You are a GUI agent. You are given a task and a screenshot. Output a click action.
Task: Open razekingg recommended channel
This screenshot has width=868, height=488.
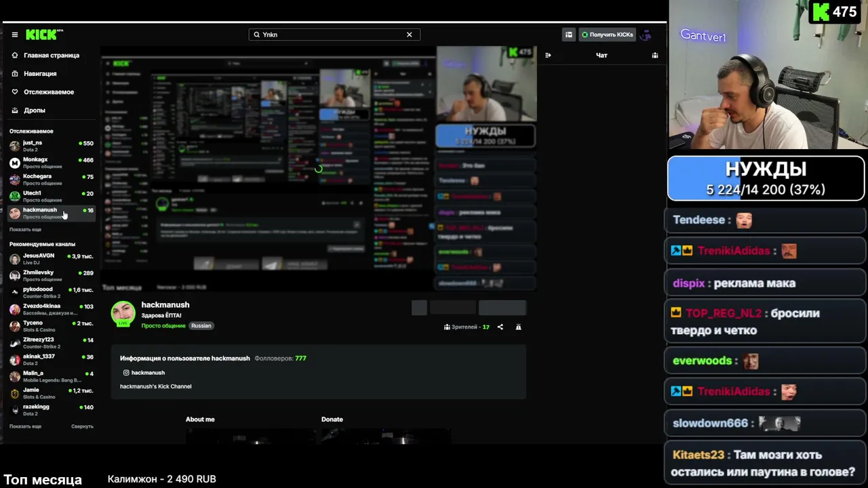tap(52, 409)
